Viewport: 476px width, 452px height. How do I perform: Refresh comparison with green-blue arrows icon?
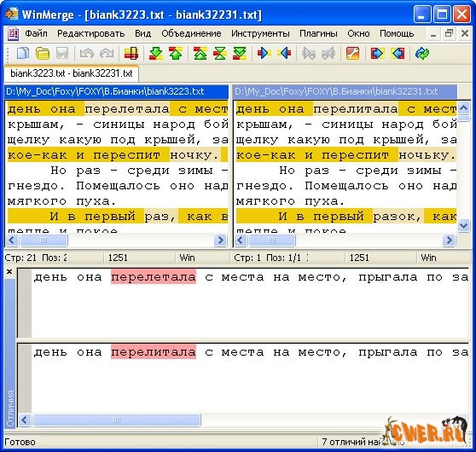coord(422,54)
